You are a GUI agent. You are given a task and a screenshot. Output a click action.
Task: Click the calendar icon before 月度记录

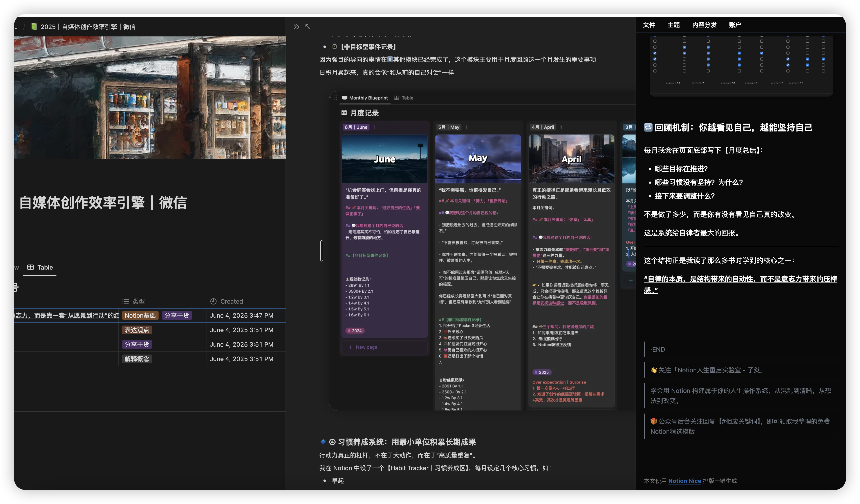pyautogui.click(x=344, y=113)
